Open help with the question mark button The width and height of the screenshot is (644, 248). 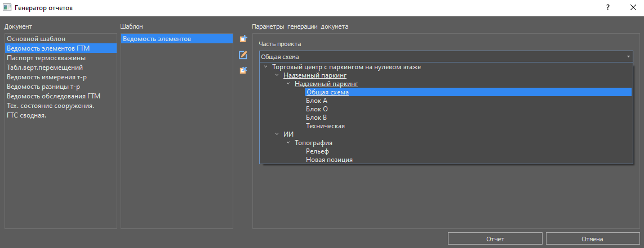[x=608, y=8]
